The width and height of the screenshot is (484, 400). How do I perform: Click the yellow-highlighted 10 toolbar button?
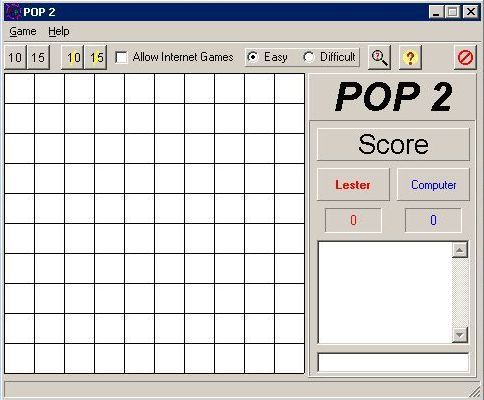73,57
